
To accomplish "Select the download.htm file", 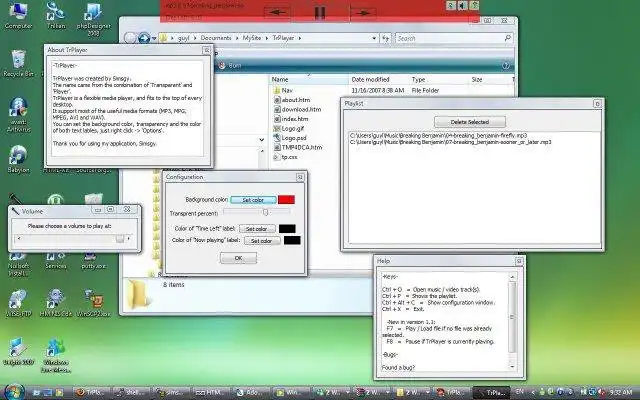I will (x=297, y=109).
